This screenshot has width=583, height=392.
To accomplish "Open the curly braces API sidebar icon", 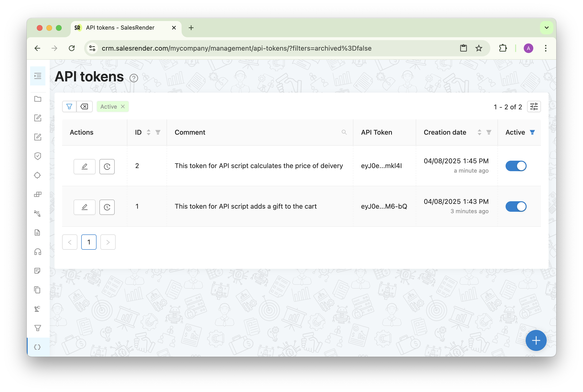I will tap(37, 347).
